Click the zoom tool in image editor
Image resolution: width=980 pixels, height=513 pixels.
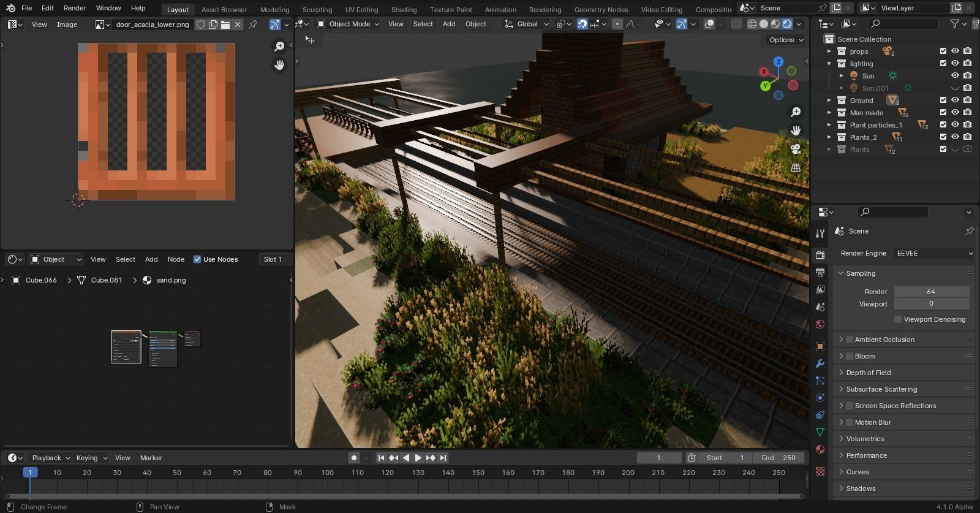(279, 47)
